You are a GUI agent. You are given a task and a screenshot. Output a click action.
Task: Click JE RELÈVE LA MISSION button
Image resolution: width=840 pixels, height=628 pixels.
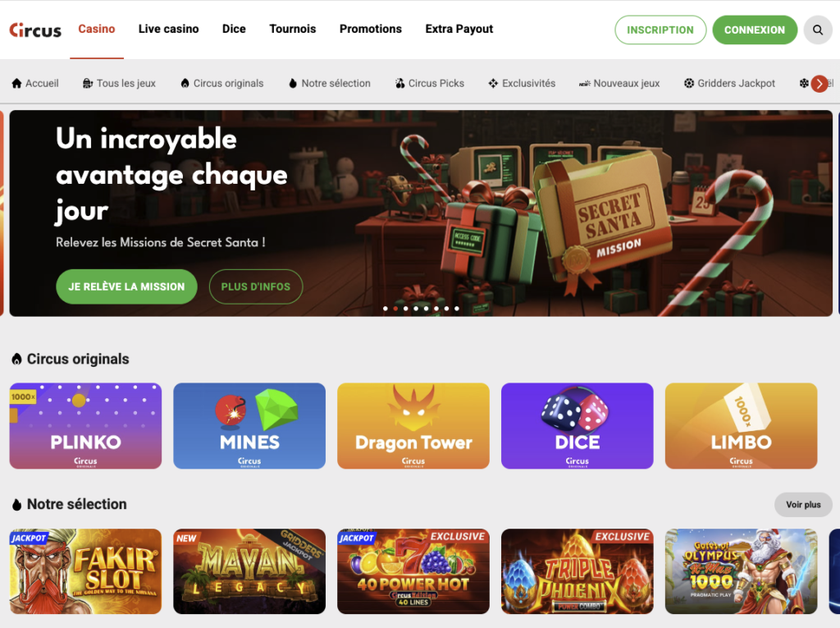coord(126,287)
